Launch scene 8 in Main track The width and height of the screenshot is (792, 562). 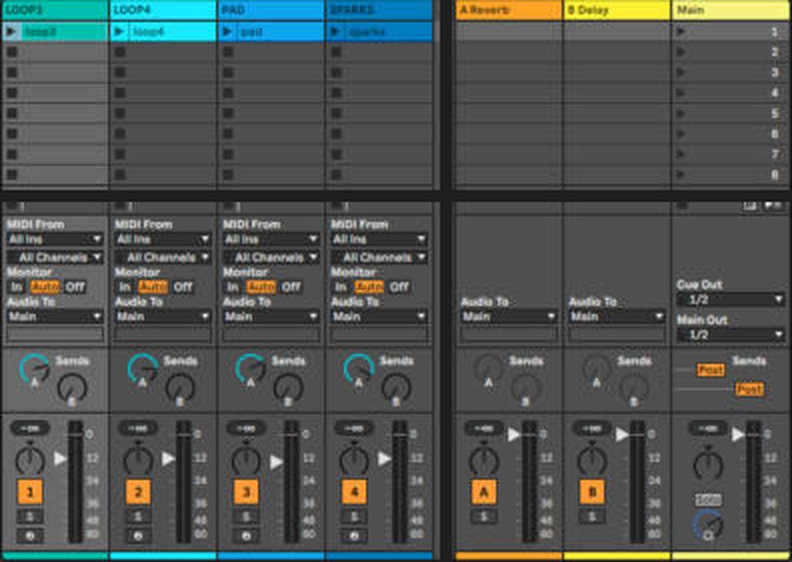click(x=680, y=175)
